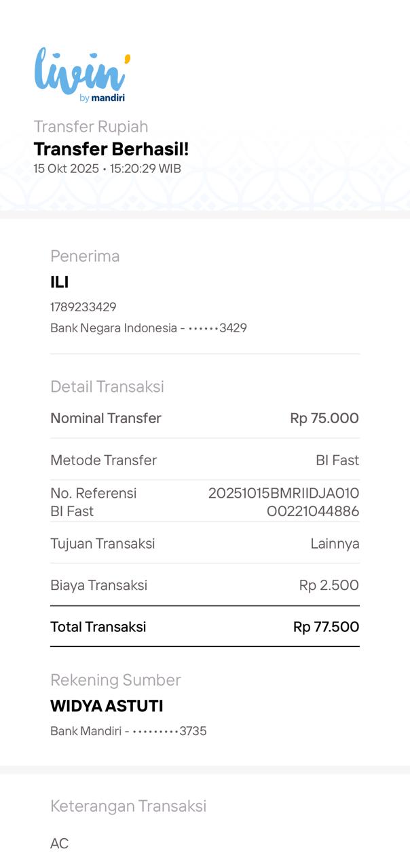410x868 pixels.
Task: Tap the Transfer Berhasil! heading
Action: pos(111,149)
